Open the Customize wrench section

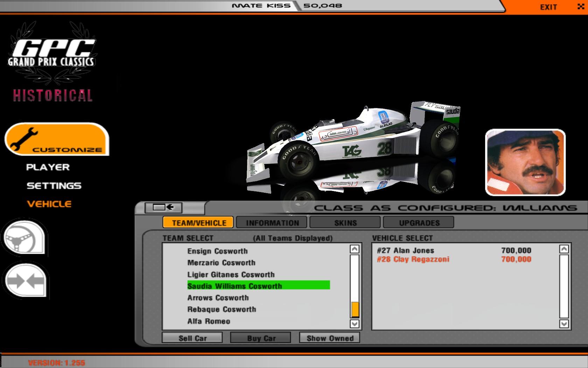coord(57,139)
